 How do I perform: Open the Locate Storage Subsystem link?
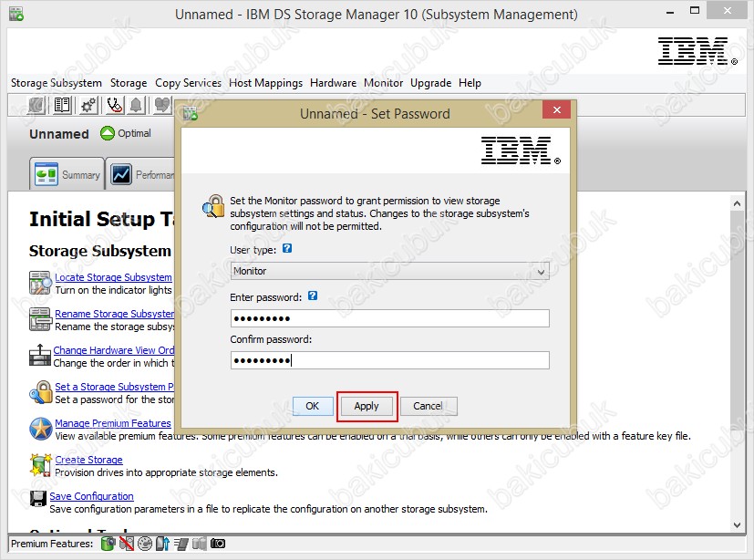click(113, 277)
